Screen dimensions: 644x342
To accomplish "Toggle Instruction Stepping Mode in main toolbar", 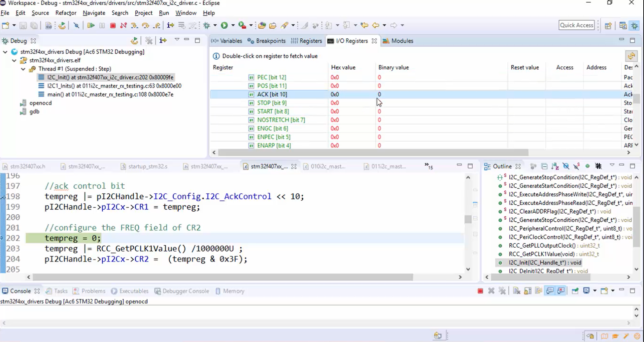I will (170, 25).
